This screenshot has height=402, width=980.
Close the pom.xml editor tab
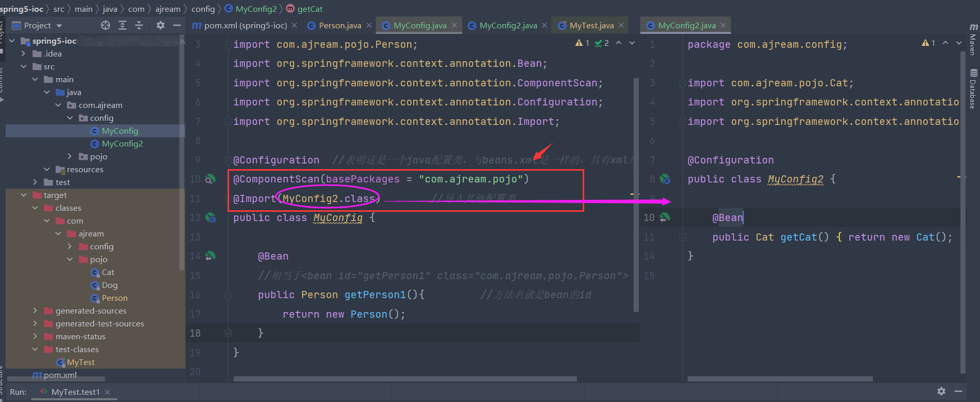coord(294,25)
